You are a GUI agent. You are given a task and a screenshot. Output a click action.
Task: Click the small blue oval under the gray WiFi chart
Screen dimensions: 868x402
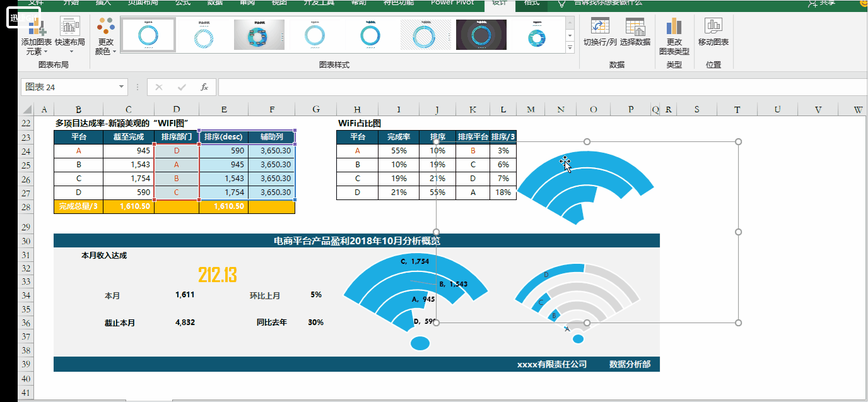pos(578,339)
